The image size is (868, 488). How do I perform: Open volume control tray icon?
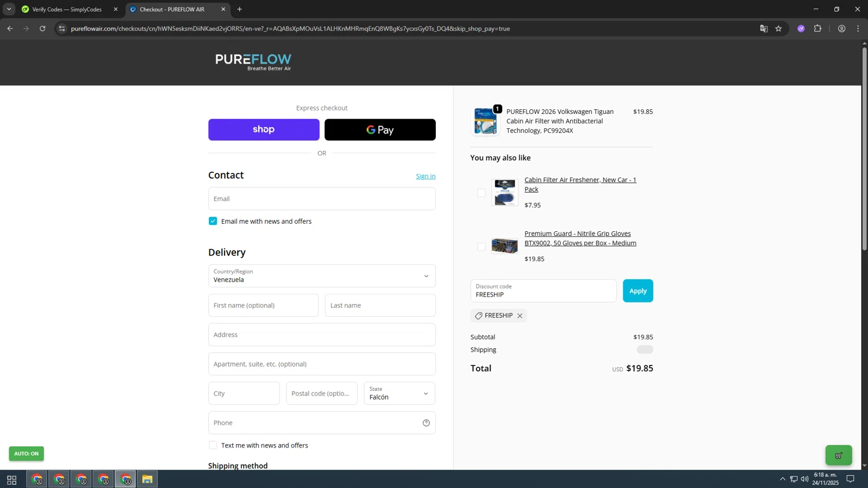point(805,479)
